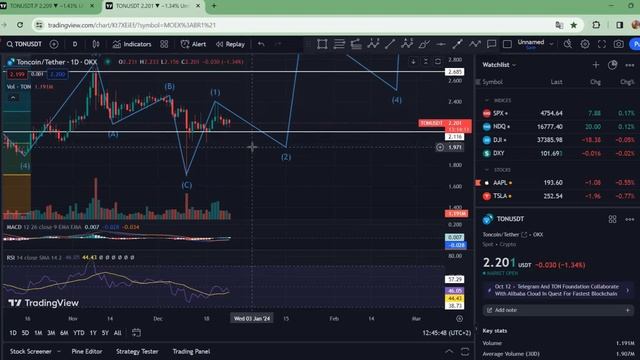Select NDQ row in the watchlist
This screenshot has height=360, width=640.
point(558,127)
